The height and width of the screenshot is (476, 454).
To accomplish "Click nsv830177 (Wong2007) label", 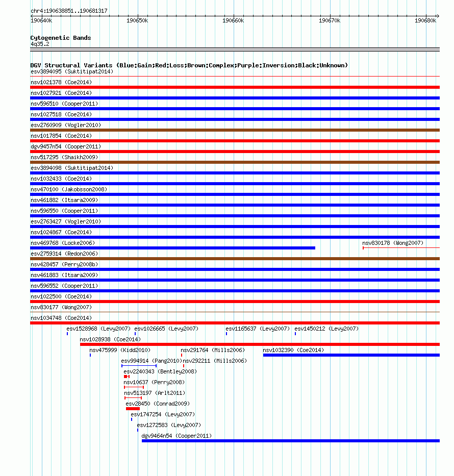I will [61, 307].
